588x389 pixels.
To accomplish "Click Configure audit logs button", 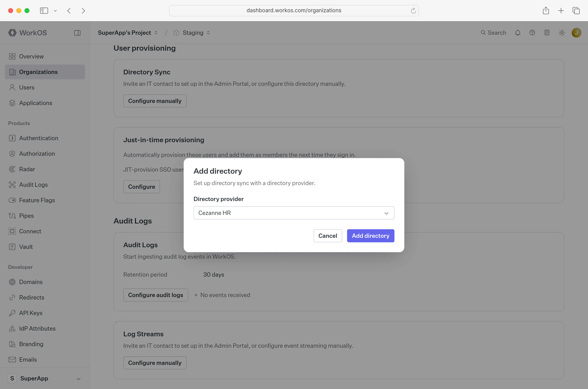I will [x=156, y=295].
